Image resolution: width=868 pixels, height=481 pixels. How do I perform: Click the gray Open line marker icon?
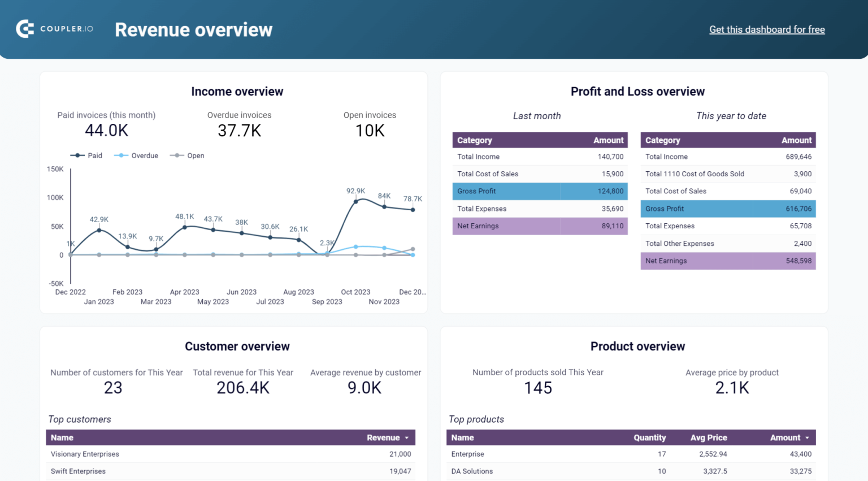point(177,155)
